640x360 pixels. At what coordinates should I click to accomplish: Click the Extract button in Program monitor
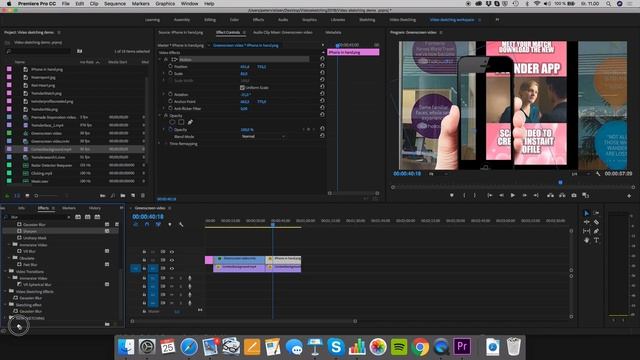[x=562, y=196]
